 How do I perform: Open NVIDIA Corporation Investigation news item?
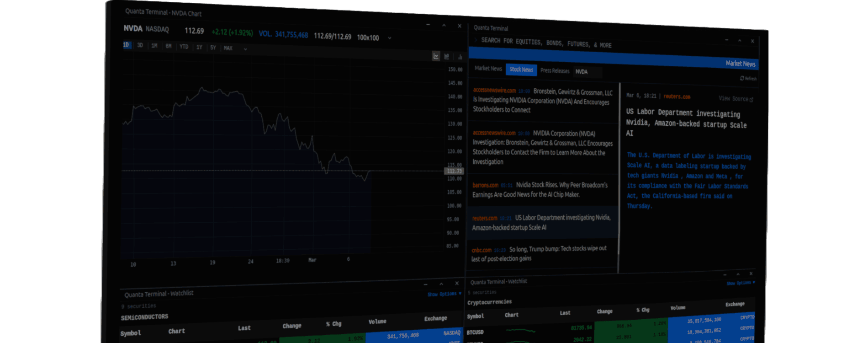[x=542, y=147]
